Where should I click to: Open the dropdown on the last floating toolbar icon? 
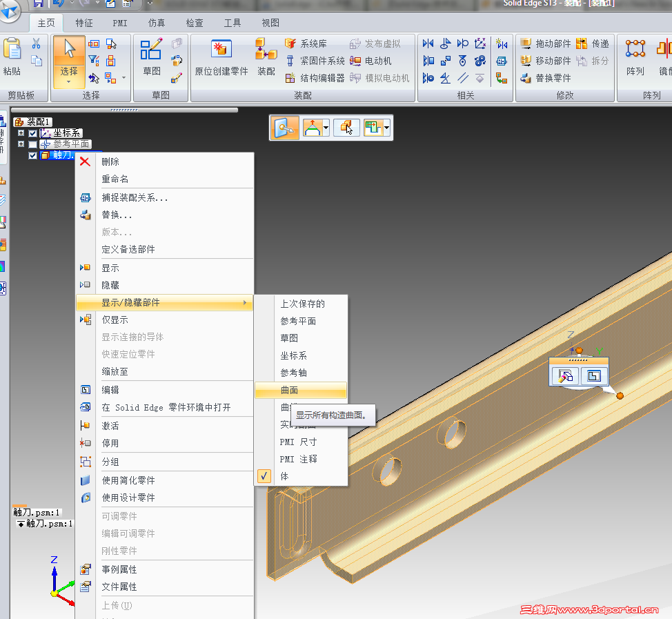point(386,128)
